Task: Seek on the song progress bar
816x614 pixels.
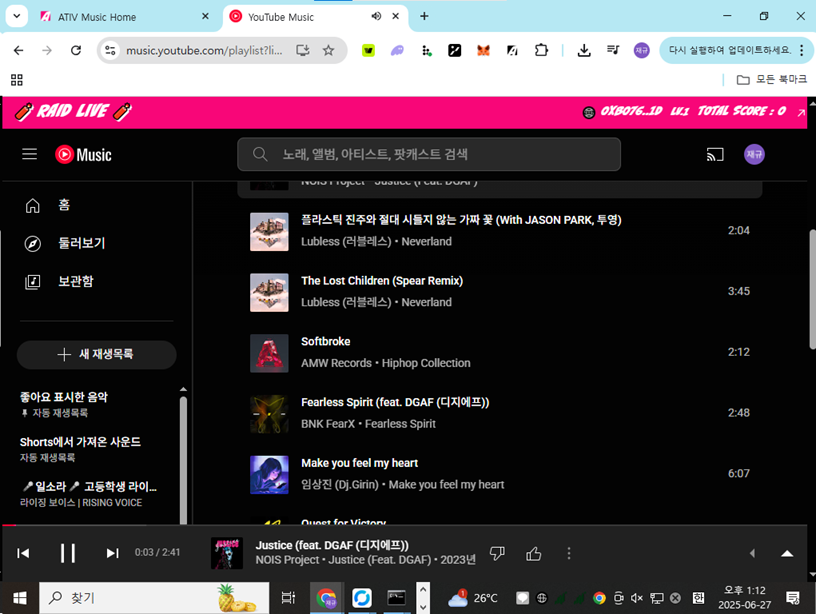Action: click(x=405, y=526)
